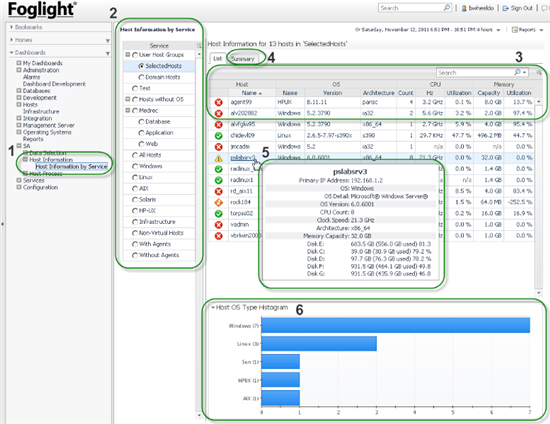Open the Configuration tree item
Viewport: 550px width, 424px height.
(40, 188)
